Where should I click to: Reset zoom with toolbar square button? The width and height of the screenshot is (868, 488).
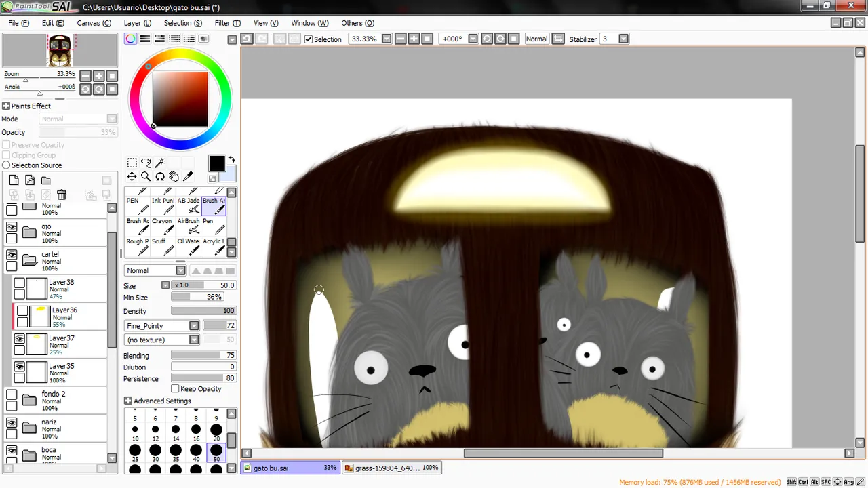pos(427,39)
